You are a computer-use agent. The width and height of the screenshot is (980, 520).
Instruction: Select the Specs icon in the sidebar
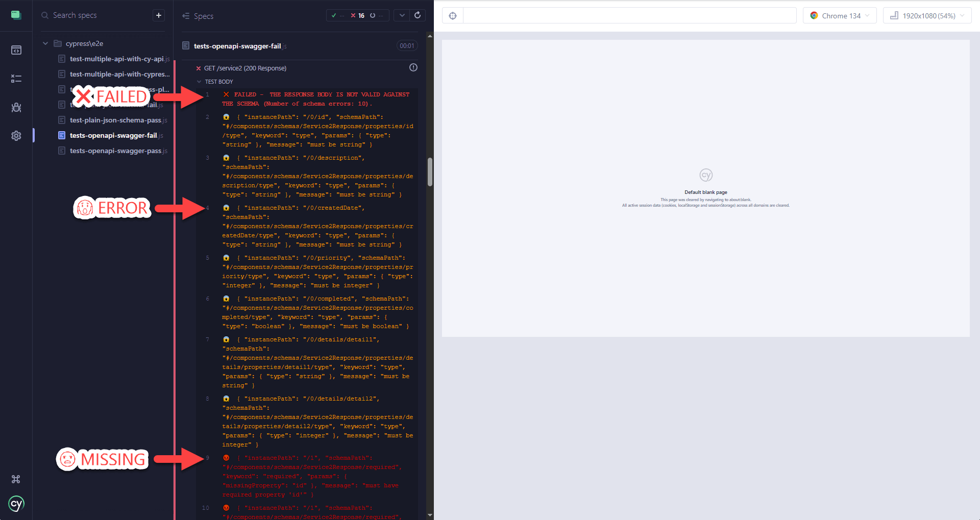16,49
